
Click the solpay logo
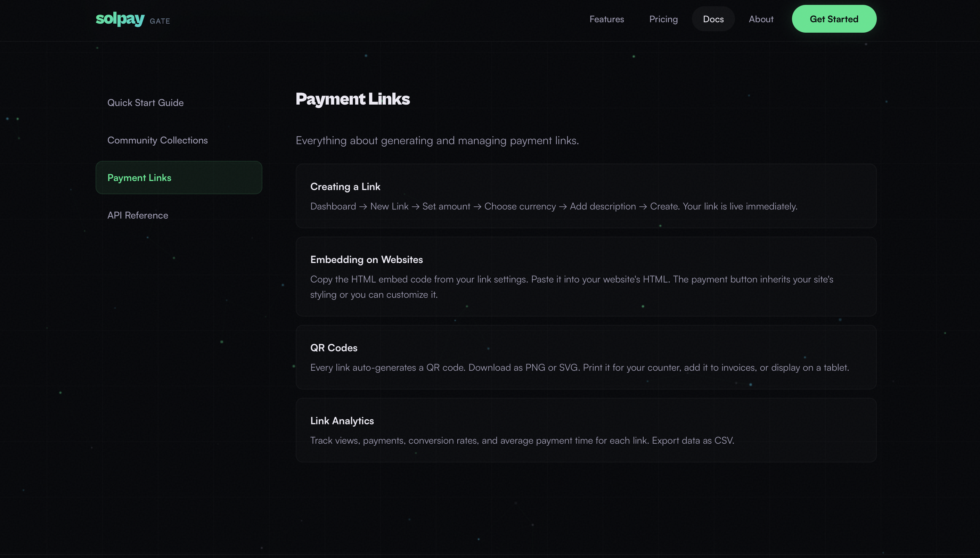(120, 19)
